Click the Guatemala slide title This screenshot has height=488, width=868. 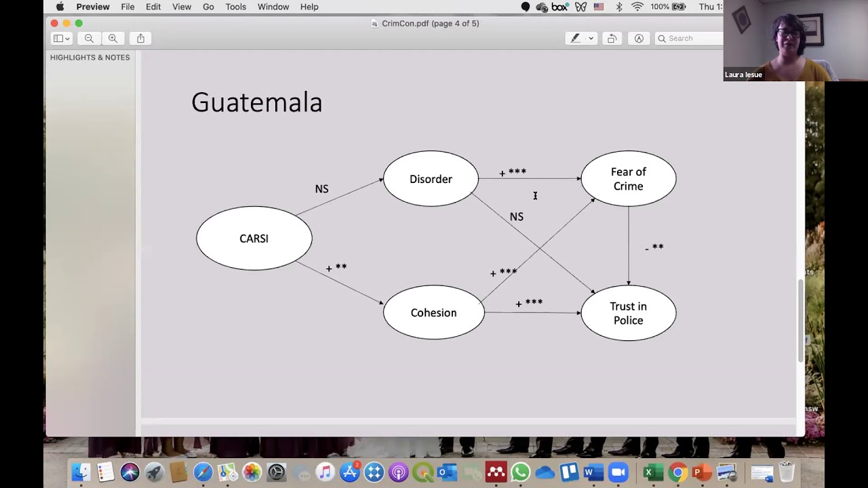point(256,102)
